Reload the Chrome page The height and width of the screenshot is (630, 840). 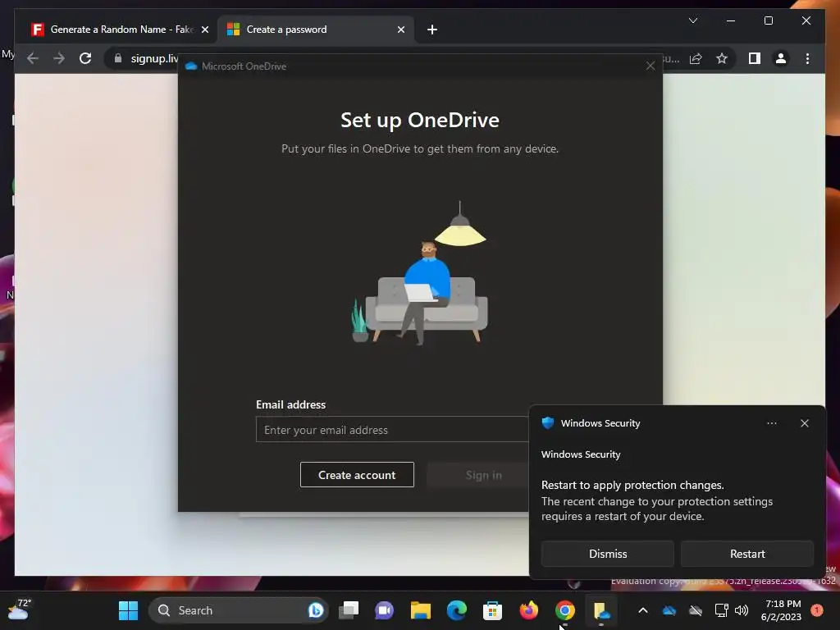pyautogui.click(x=85, y=58)
